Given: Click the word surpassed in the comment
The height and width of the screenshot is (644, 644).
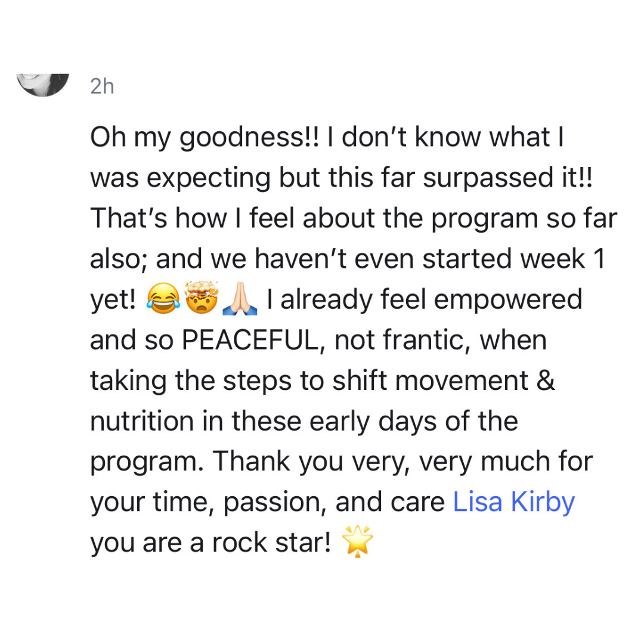Looking at the screenshot, I should pyautogui.click(x=488, y=179).
